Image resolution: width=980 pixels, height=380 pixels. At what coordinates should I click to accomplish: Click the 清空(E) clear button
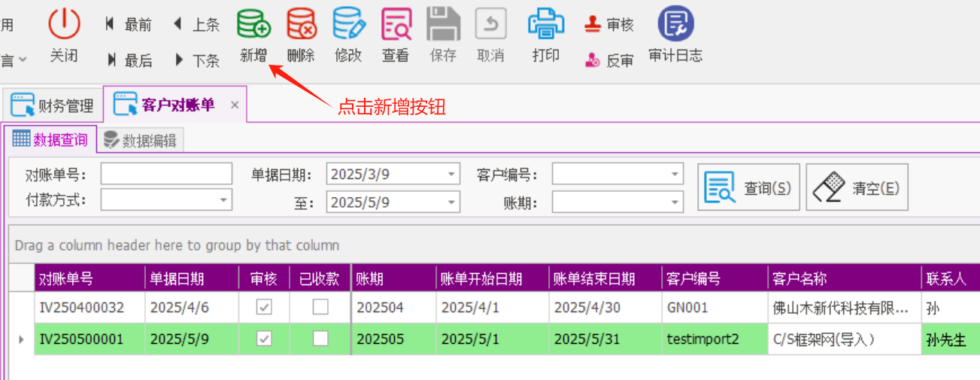pyautogui.click(x=857, y=187)
